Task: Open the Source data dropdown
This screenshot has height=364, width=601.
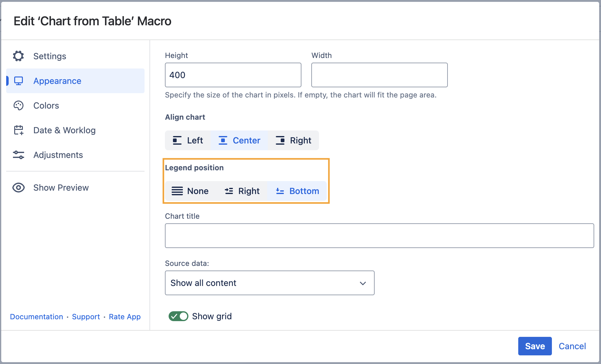Action: (x=269, y=283)
